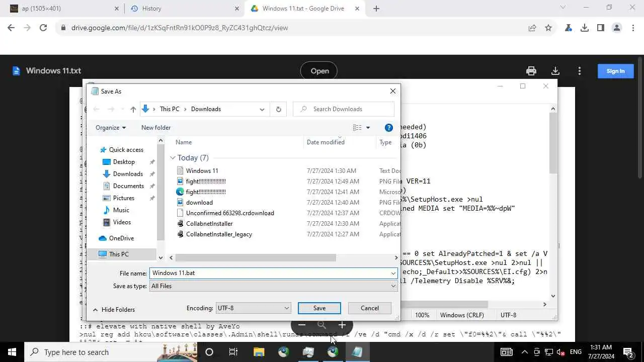
Task: Open Save as type dropdown
Action: click(274, 286)
